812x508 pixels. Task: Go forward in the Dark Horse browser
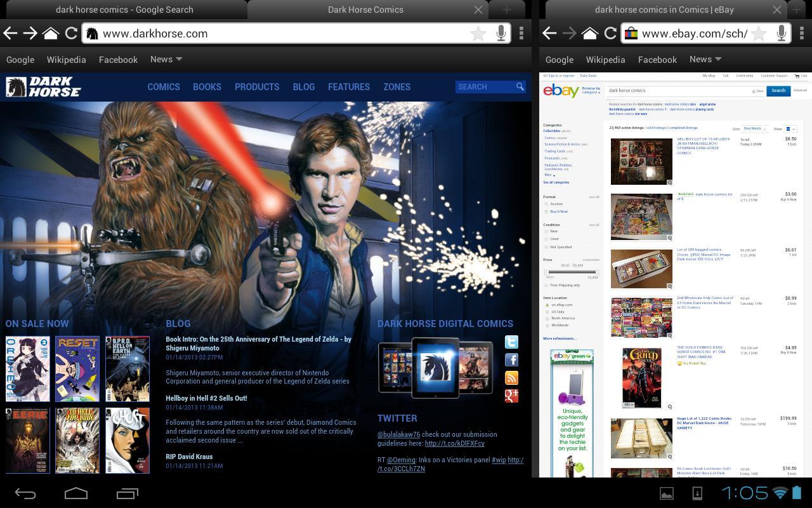pyautogui.click(x=30, y=34)
